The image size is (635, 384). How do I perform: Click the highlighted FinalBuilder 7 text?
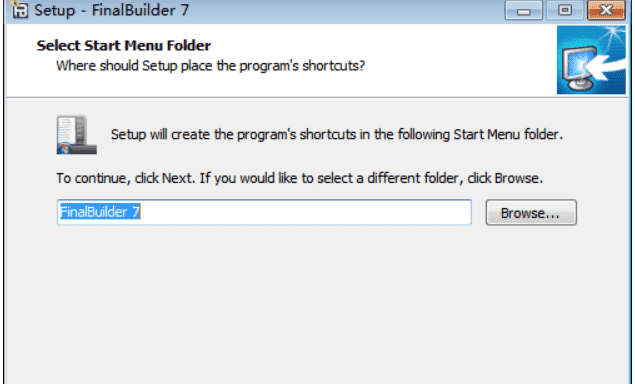(x=100, y=212)
